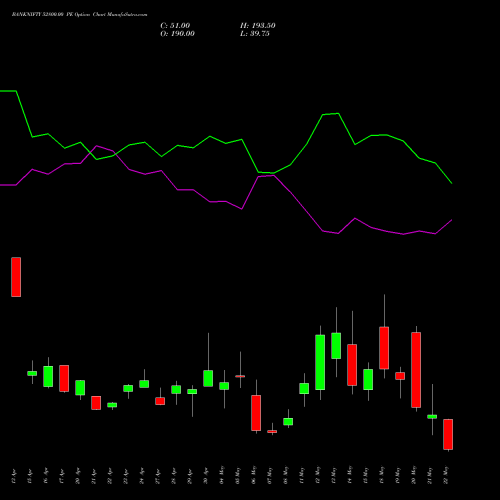Select the red candlestick above 22 May
The height and width of the screenshot is (500, 500).
[448, 434]
